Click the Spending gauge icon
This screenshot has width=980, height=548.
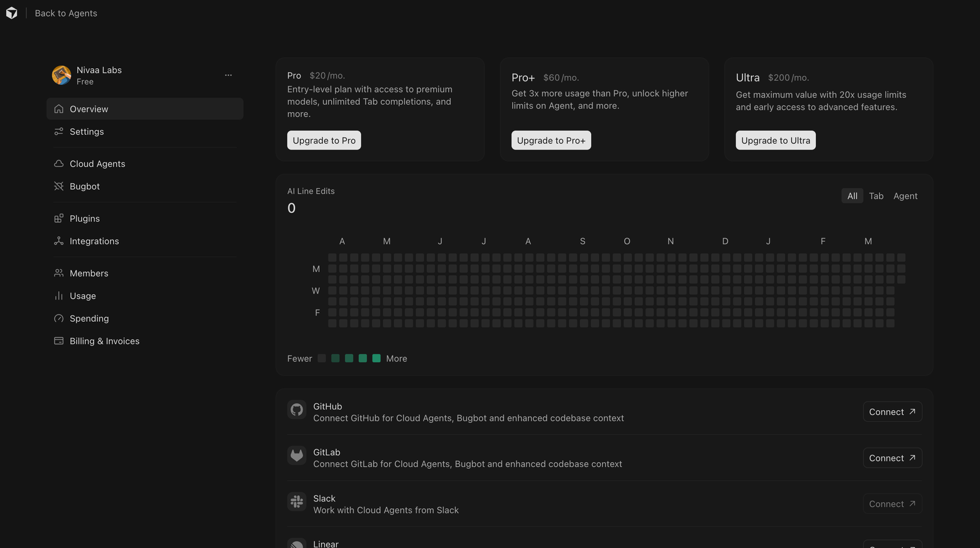point(59,319)
